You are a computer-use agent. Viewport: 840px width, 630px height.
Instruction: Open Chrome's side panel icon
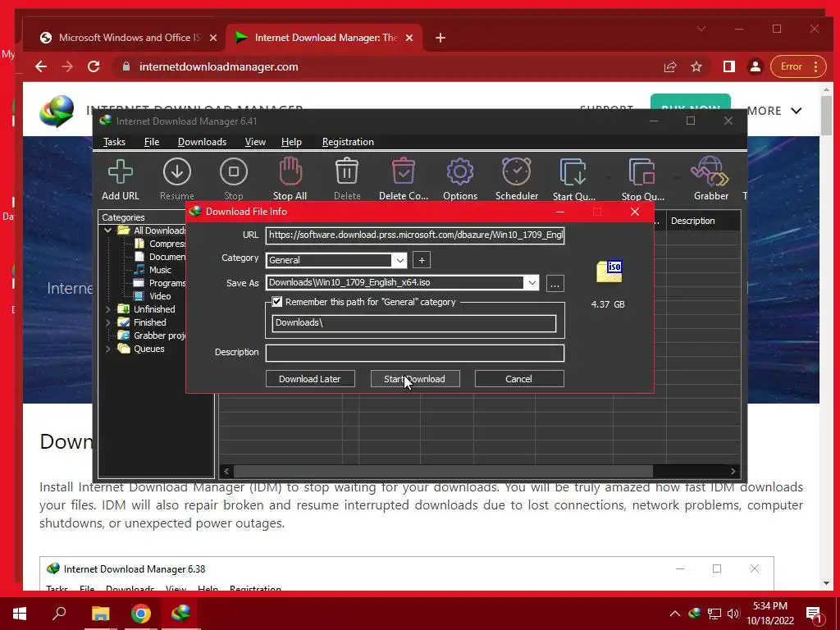(x=729, y=66)
